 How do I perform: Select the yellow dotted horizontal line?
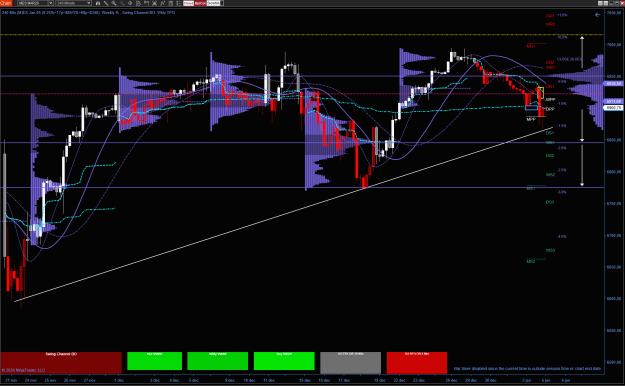coord(302,35)
